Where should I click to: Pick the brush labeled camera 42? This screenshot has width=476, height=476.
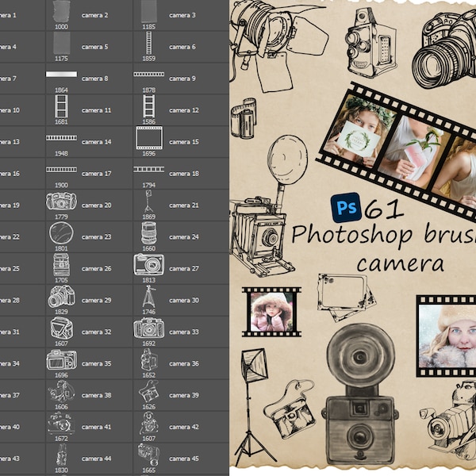point(181,427)
